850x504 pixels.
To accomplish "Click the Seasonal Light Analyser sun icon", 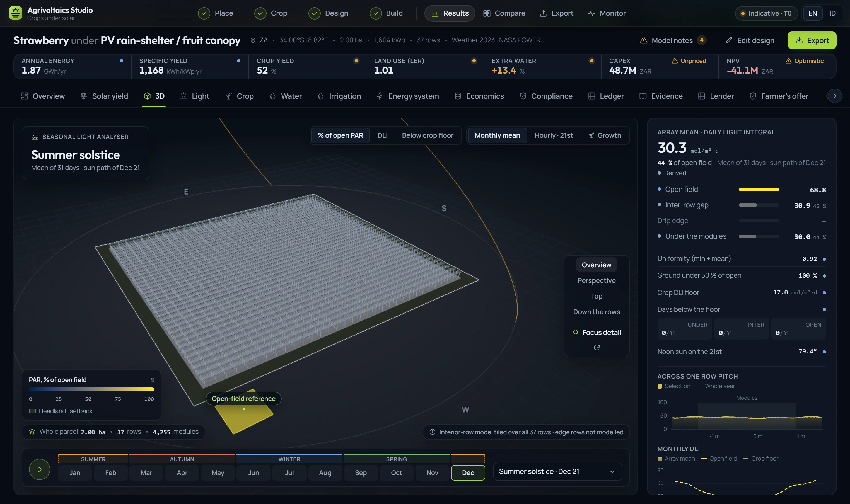I will 35,137.
